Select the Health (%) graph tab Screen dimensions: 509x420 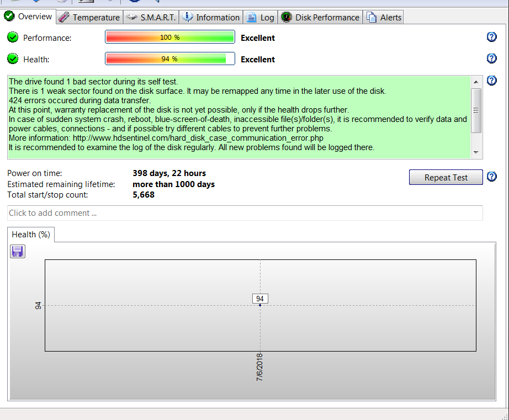pos(31,235)
